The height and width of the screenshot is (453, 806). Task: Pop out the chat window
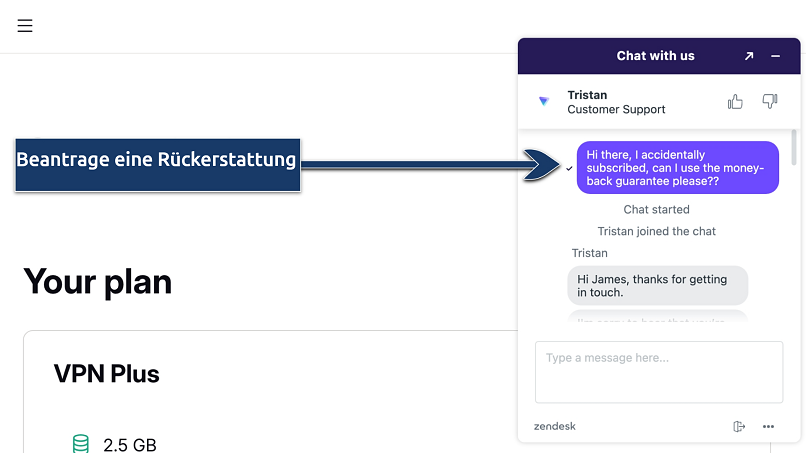pyautogui.click(x=749, y=56)
